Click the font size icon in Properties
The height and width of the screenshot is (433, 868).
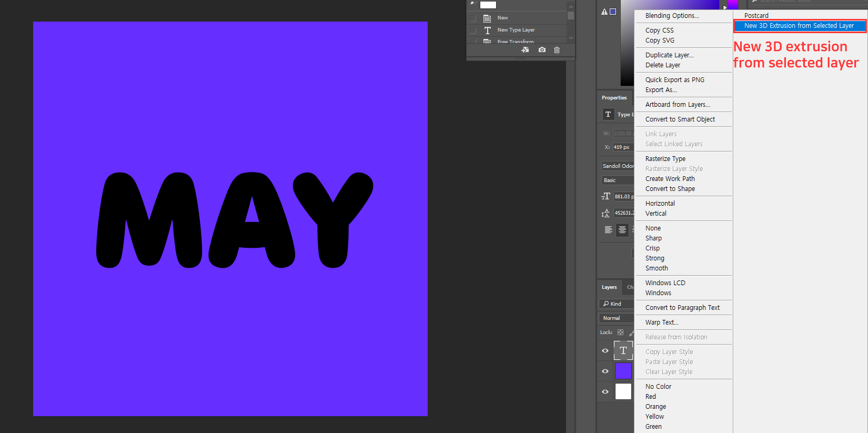point(606,196)
